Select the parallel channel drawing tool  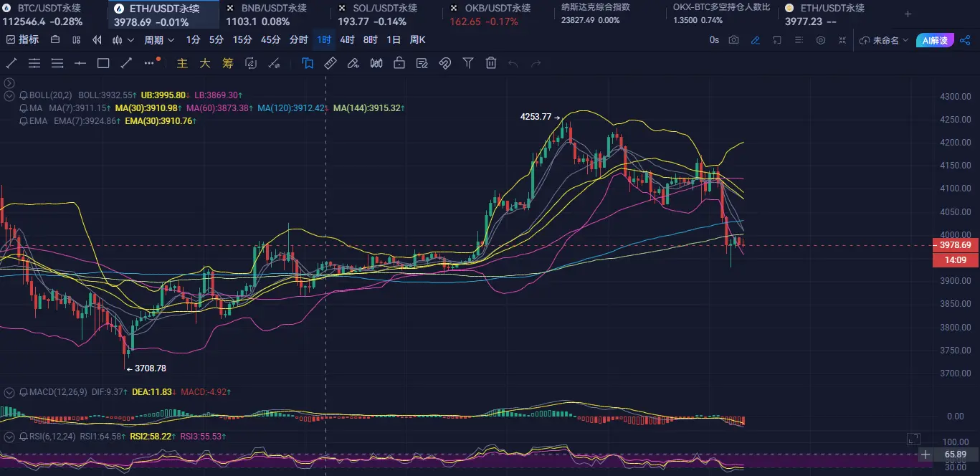(x=34, y=63)
